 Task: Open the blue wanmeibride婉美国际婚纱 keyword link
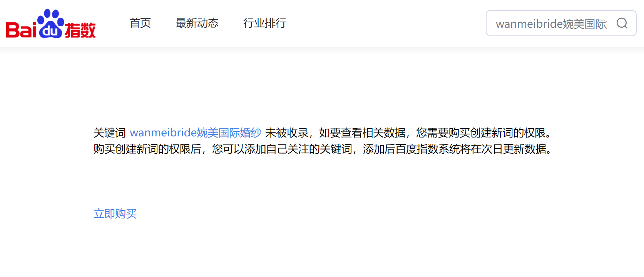(196, 133)
